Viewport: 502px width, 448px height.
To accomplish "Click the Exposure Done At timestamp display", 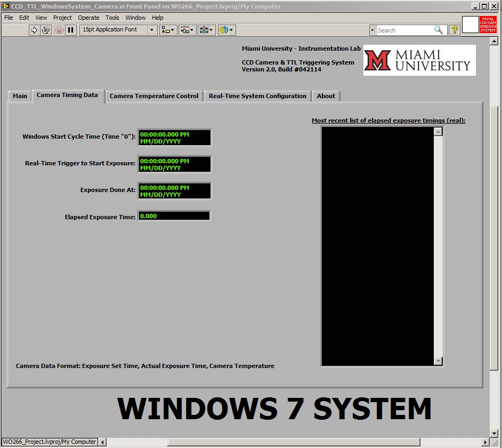I will click(x=174, y=191).
